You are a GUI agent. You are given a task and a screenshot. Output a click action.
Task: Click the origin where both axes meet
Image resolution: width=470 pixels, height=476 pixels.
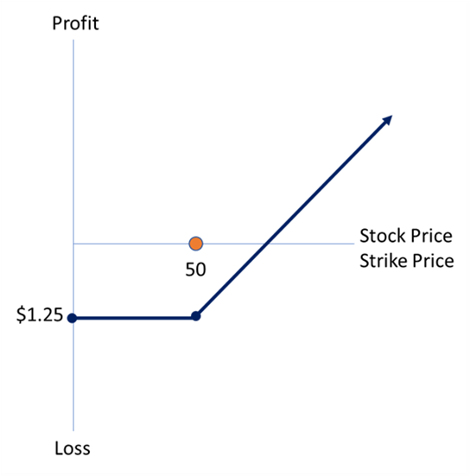73,244
